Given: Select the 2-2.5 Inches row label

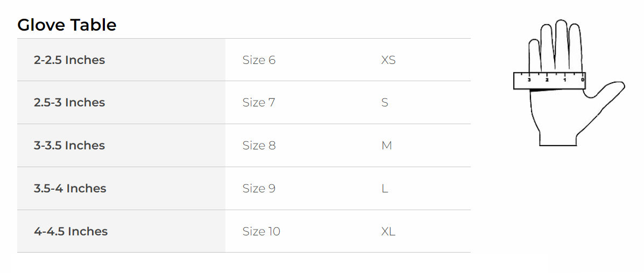Looking at the screenshot, I should coord(69,60).
